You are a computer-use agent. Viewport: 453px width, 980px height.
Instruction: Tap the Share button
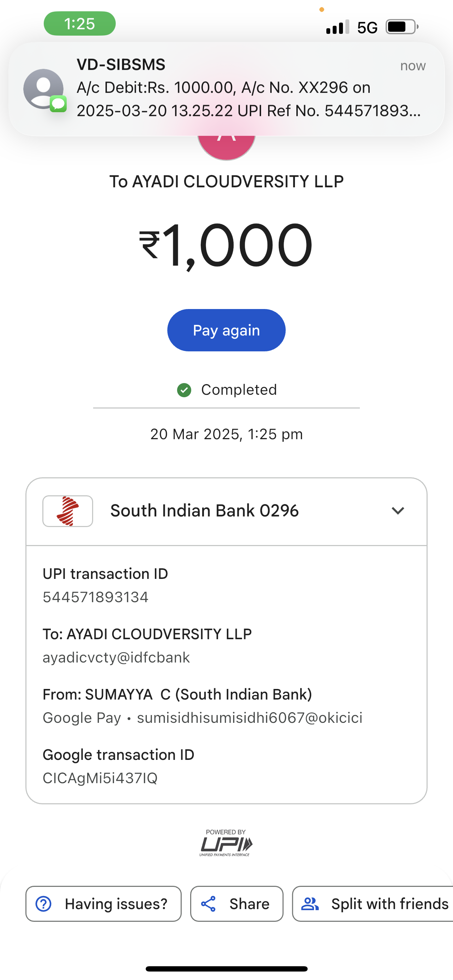(237, 904)
